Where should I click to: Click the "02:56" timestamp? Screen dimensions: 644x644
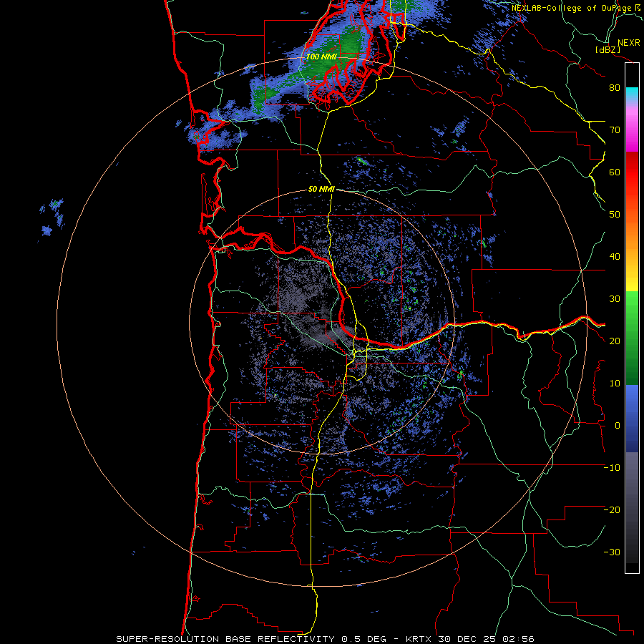tap(517, 639)
